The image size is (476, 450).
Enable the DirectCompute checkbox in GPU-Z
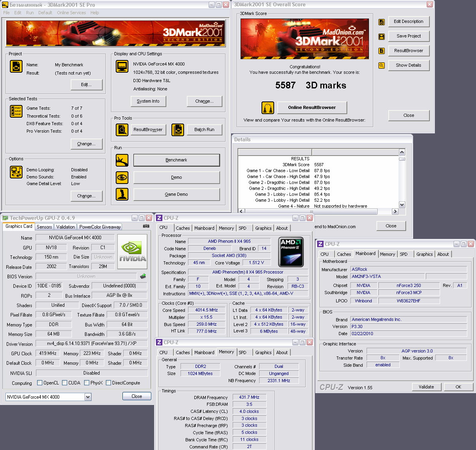coord(108,383)
